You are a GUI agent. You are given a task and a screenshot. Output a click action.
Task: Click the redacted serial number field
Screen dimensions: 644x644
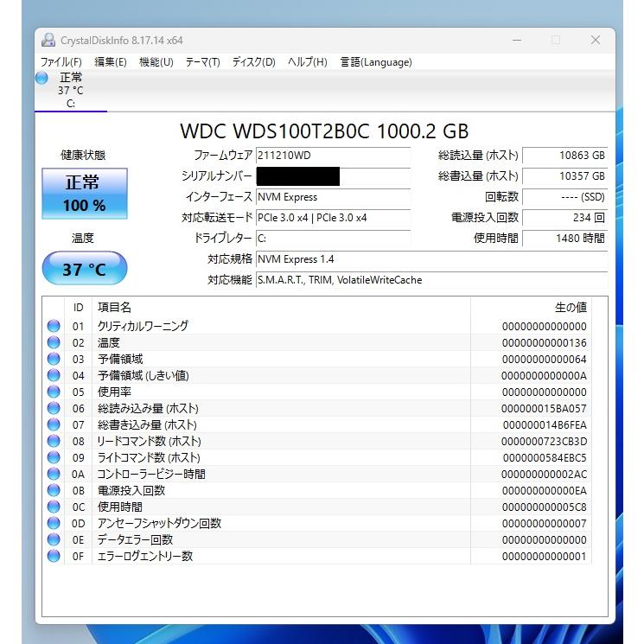[x=333, y=176]
